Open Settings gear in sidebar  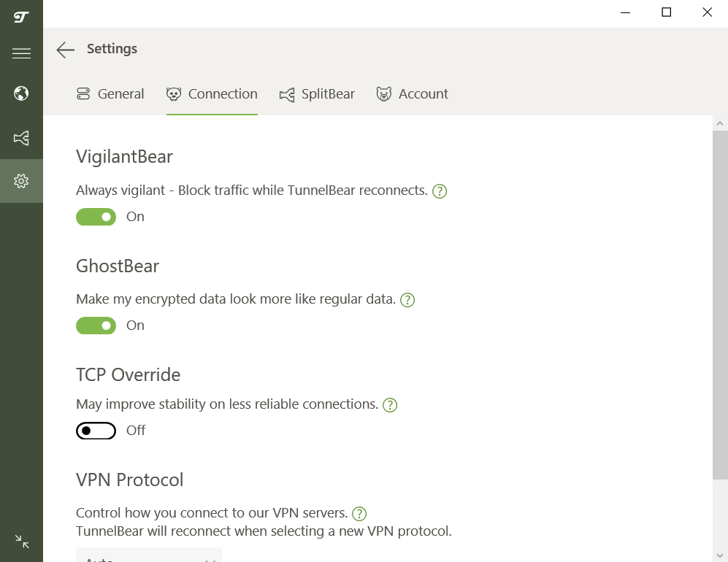click(x=21, y=181)
